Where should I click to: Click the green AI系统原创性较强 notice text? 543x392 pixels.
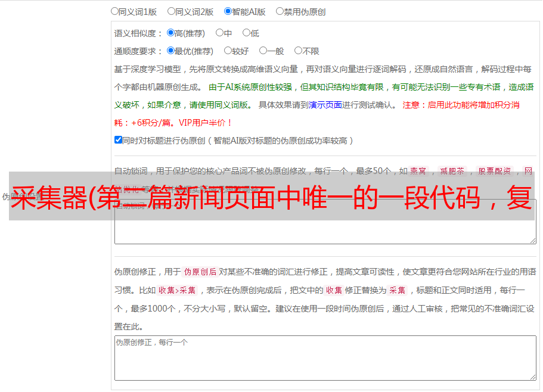pos(324,96)
